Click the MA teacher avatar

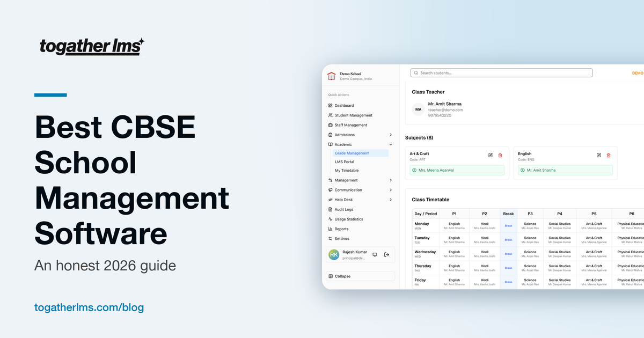click(418, 109)
